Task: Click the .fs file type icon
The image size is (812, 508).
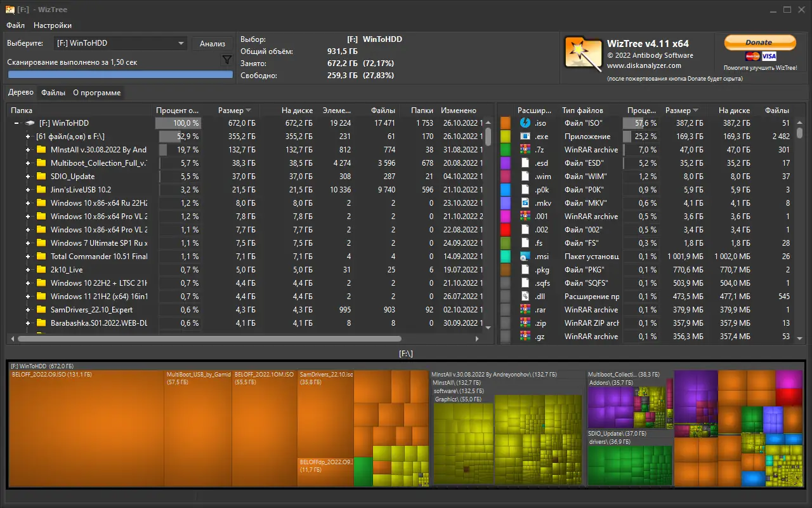Action: 525,243
